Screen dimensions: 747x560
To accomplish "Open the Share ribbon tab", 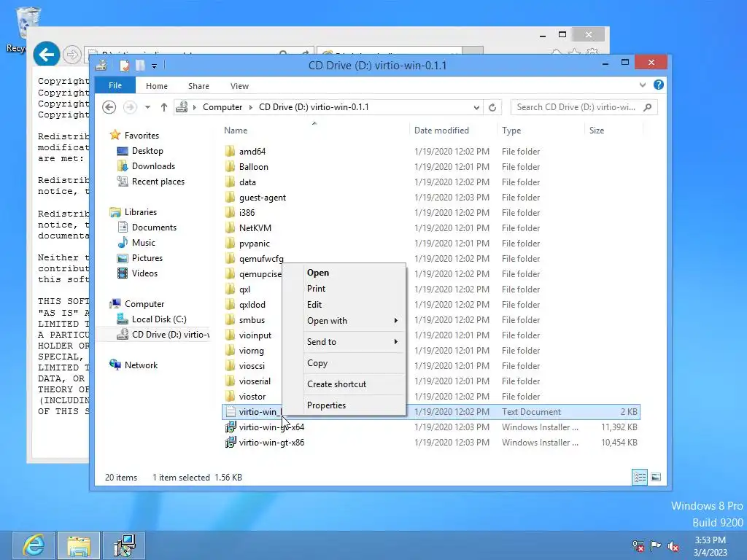I will click(x=198, y=86).
